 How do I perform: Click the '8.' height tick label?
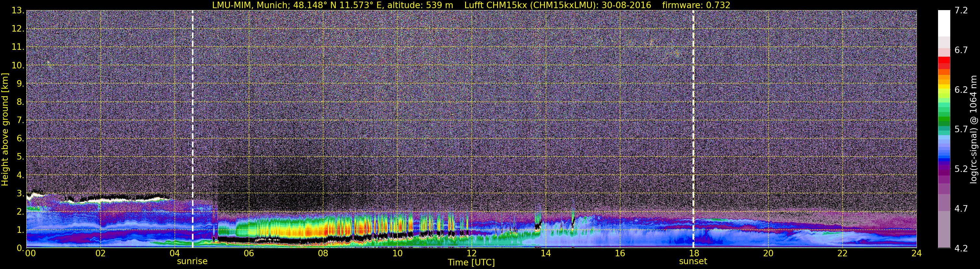point(20,102)
